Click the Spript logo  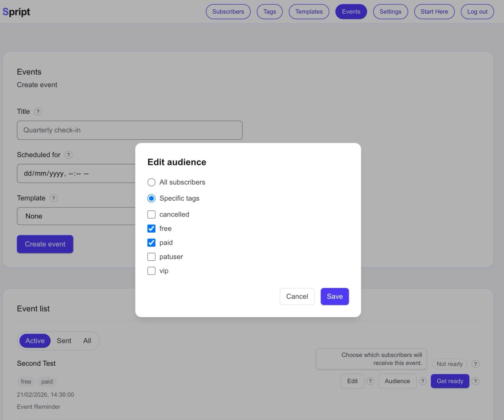point(16,12)
